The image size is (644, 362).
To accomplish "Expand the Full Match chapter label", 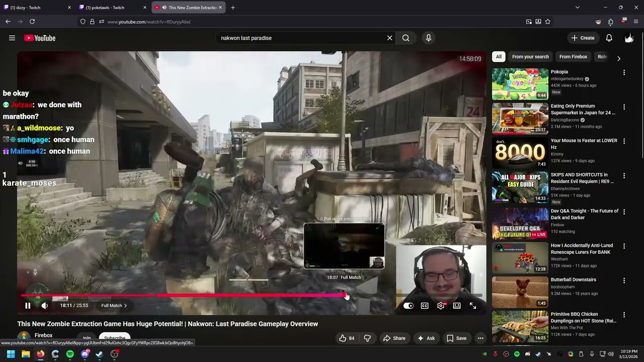I will point(114,305).
